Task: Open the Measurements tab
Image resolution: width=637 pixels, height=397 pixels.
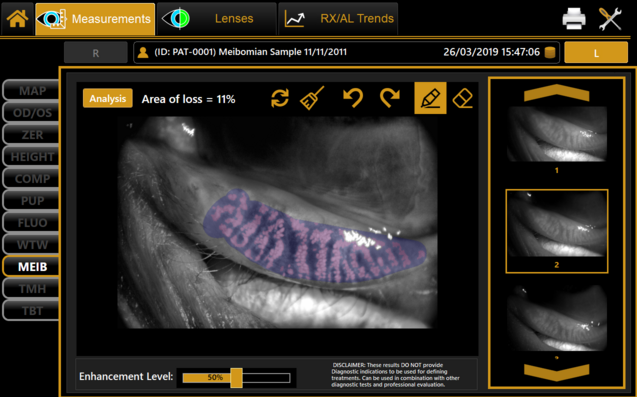Action: (95, 19)
